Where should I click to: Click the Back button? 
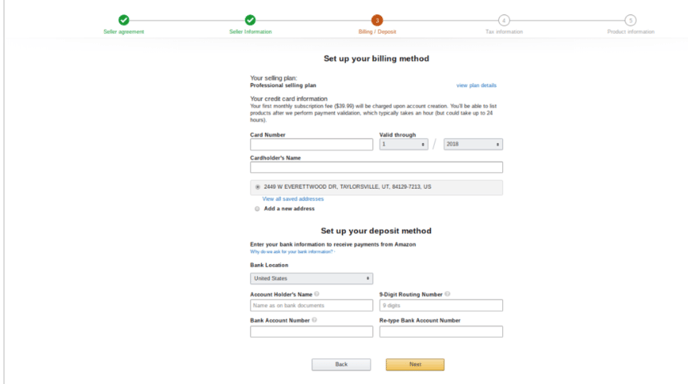tap(341, 365)
